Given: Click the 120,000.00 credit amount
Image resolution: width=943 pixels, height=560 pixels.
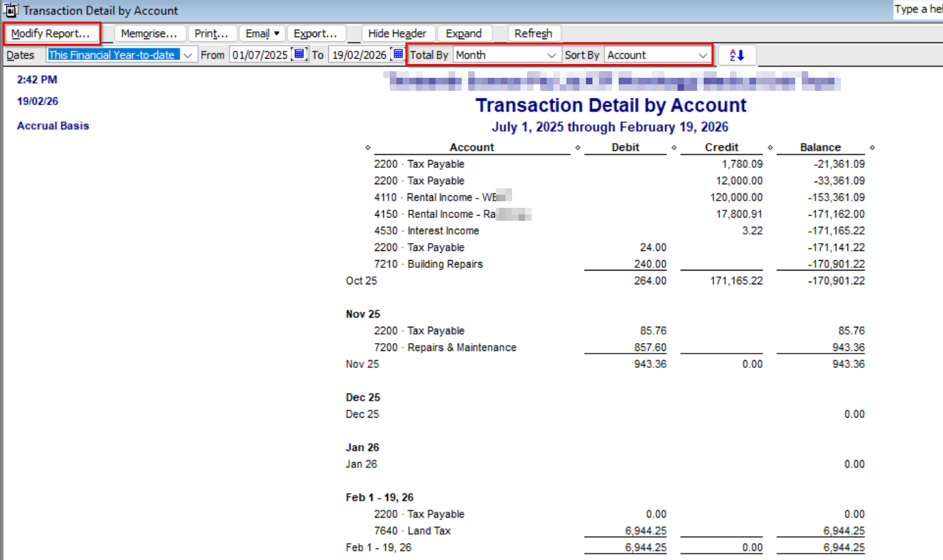Looking at the screenshot, I should [736, 197].
